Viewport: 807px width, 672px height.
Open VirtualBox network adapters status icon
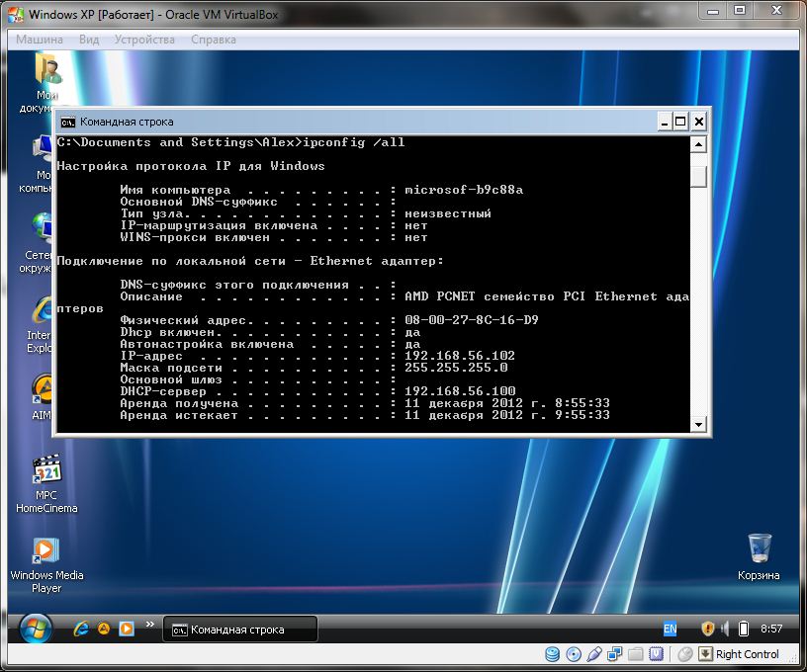614,654
